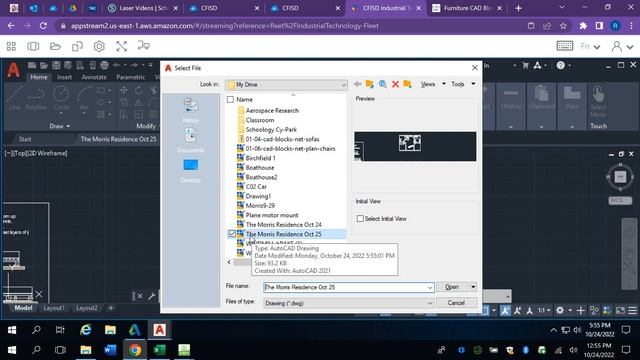Switch to the Parametric ribbon tab
640x360 pixels.
(131, 77)
